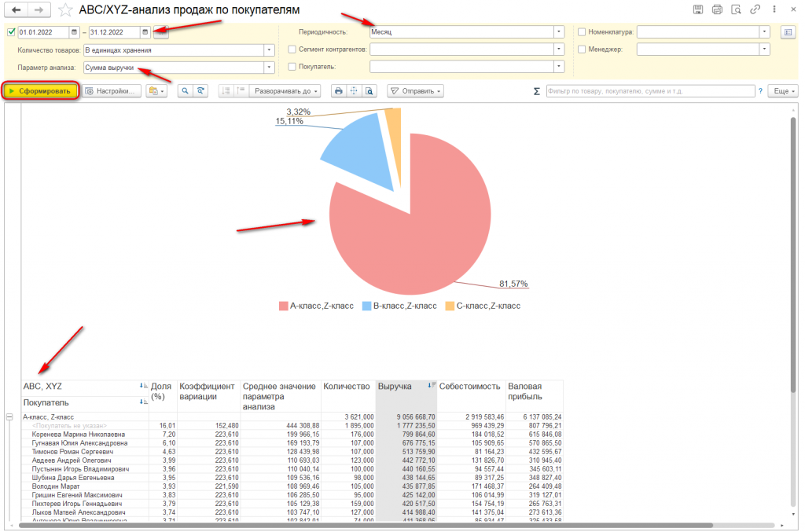Viewport: 805px width, 532px height.
Task: Add report to favorites with star icon
Action: click(x=65, y=9)
